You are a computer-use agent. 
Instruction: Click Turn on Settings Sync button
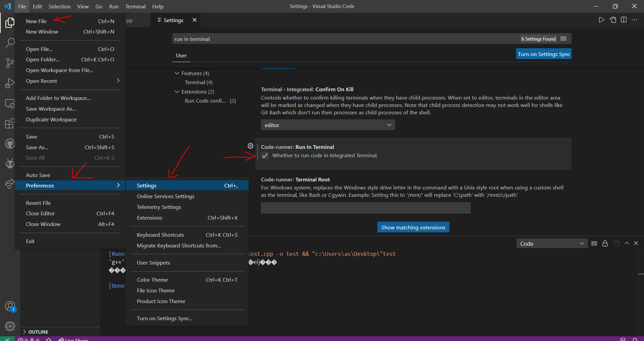[544, 54]
